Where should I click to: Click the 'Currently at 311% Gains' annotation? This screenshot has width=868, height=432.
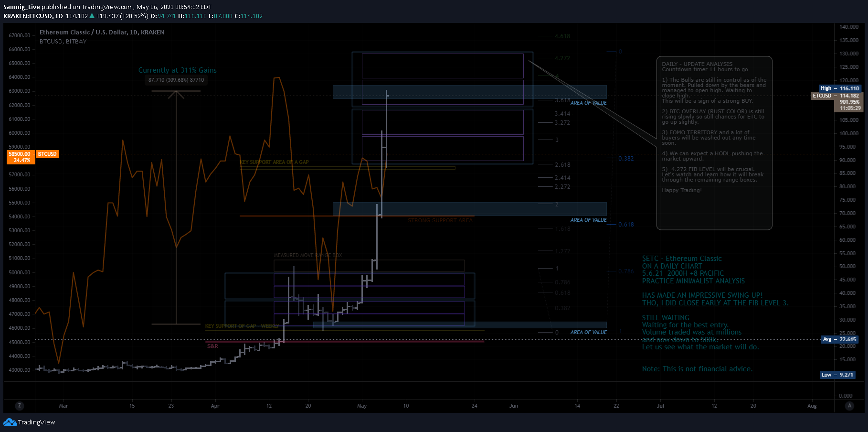click(x=177, y=70)
